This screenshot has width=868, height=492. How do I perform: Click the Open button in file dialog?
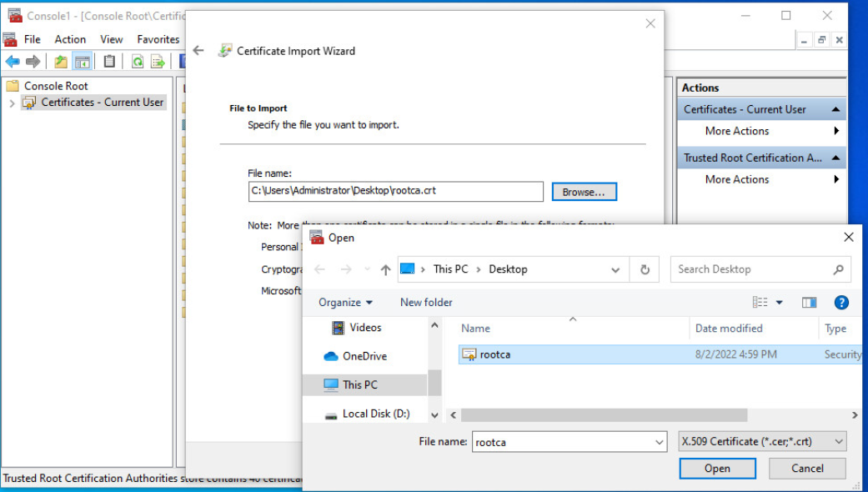point(717,469)
